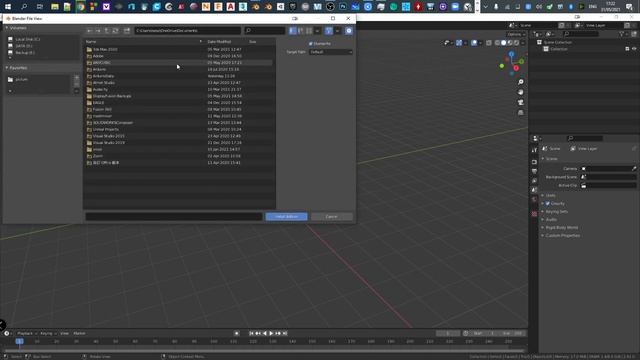Go forward to next folder in file view

[98, 31]
